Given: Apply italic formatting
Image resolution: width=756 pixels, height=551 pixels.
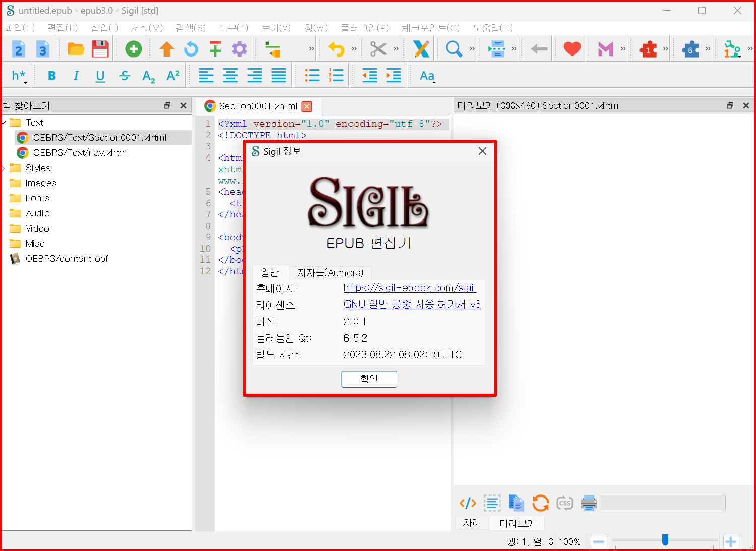Looking at the screenshot, I should coord(76,76).
